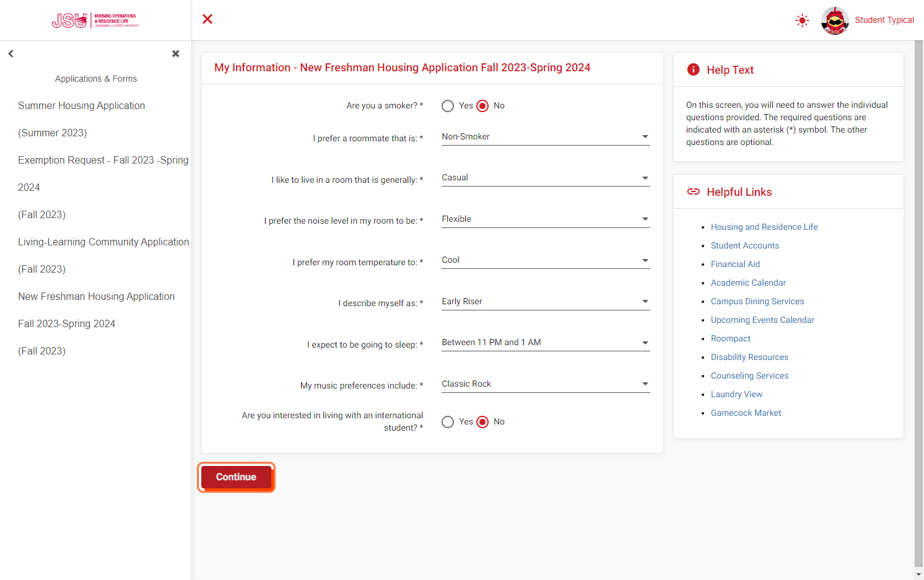Open the Student Typical avatar image
Image resolution: width=924 pixels, height=580 pixels.
coord(835,20)
